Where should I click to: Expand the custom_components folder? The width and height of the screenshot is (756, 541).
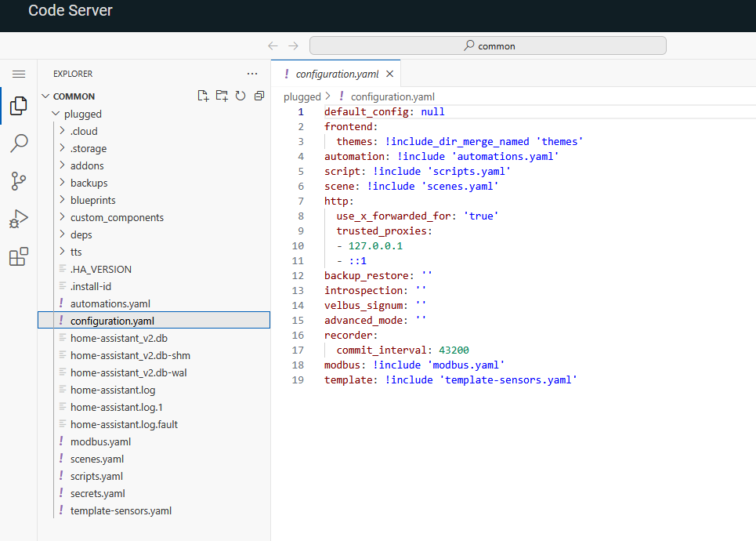point(117,217)
